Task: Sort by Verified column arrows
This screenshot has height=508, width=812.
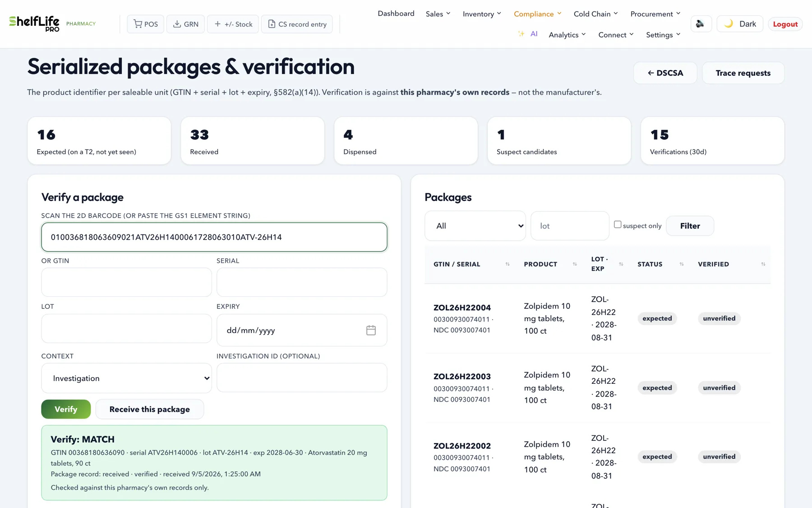Action: pyautogui.click(x=763, y=264)
